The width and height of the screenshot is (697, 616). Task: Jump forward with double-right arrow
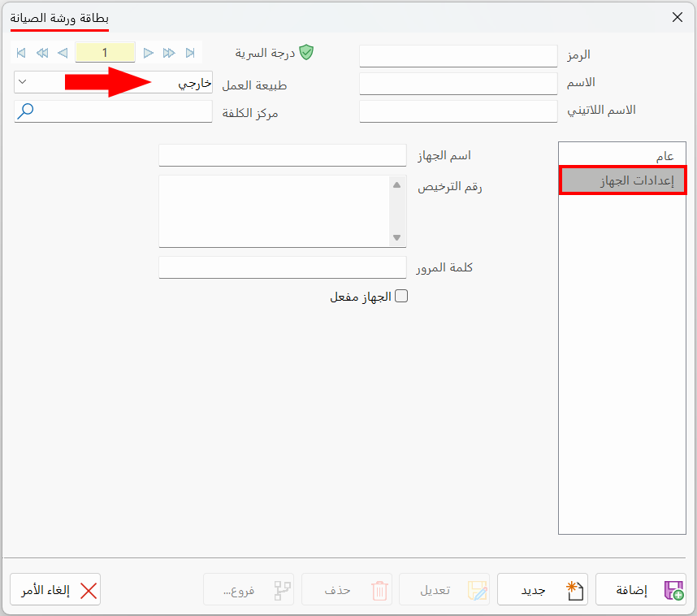[x=169, y=53]
